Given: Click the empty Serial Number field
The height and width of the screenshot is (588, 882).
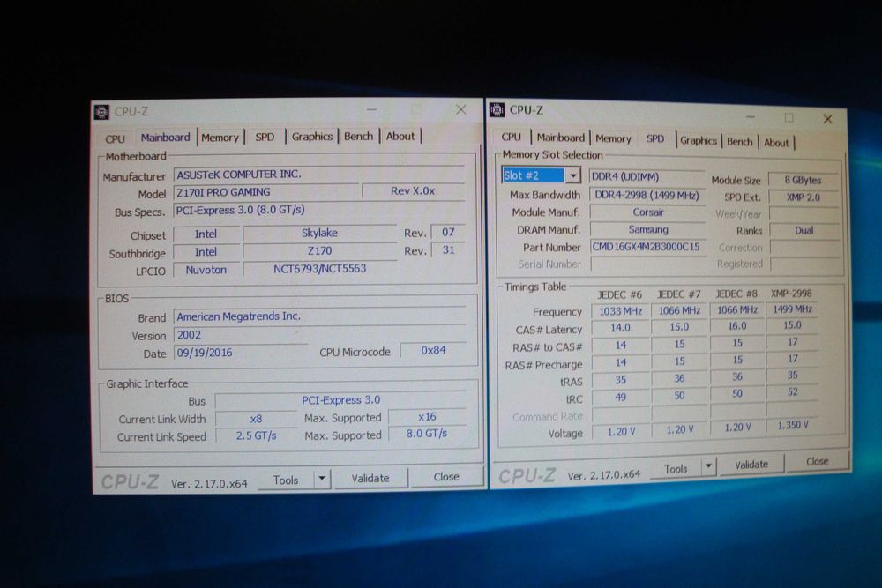Looking at the screenshot, I should [648, 264].
